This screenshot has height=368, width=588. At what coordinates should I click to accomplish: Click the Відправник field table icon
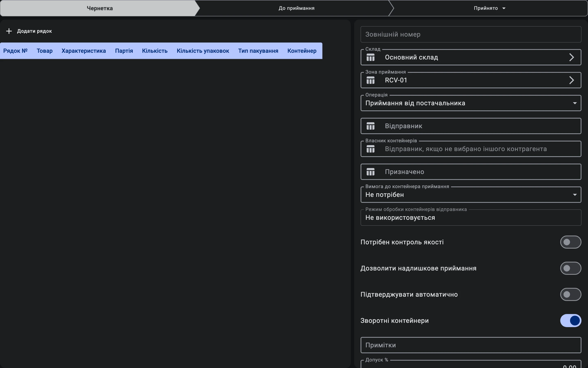tap(370, 126)
